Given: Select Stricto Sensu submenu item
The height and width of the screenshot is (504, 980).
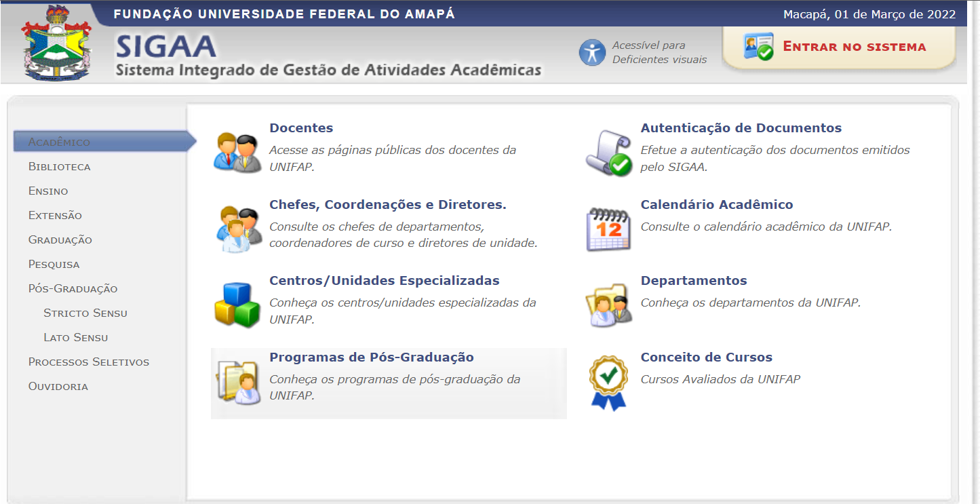Looking at the screenshot, I should click(85, 313).
